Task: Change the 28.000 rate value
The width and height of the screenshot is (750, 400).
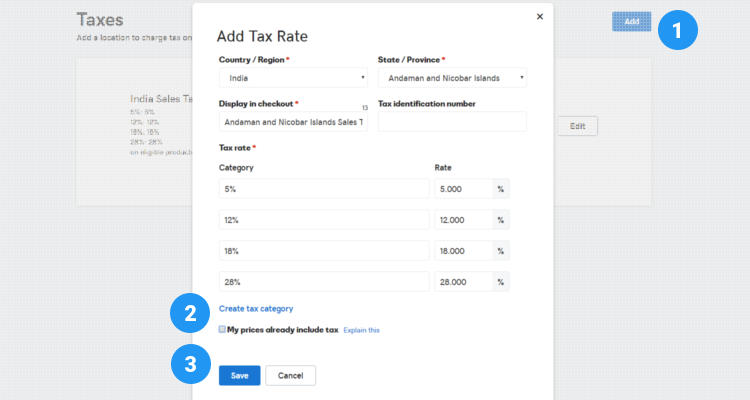Action: click(x=463, y=282)
